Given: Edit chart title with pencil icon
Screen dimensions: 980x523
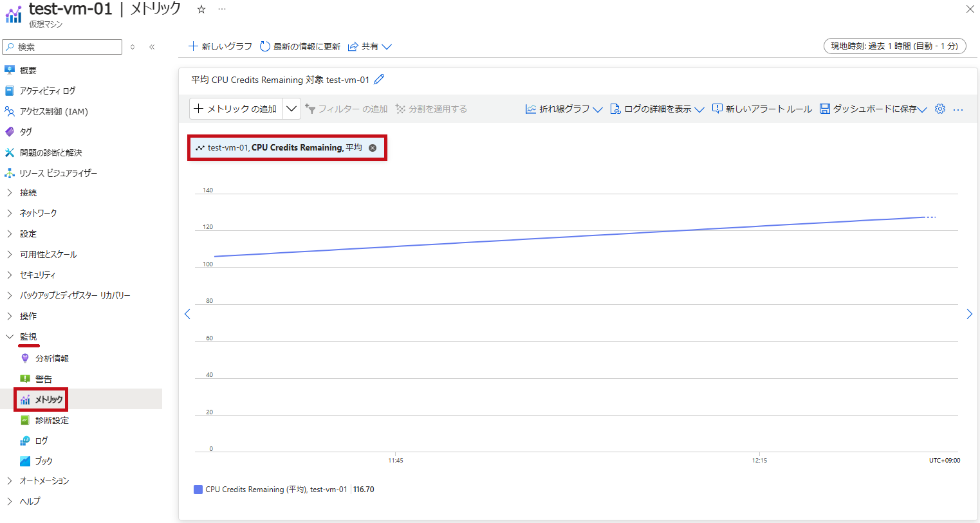Looking at the screenshot, I should (x=380, y=79).
